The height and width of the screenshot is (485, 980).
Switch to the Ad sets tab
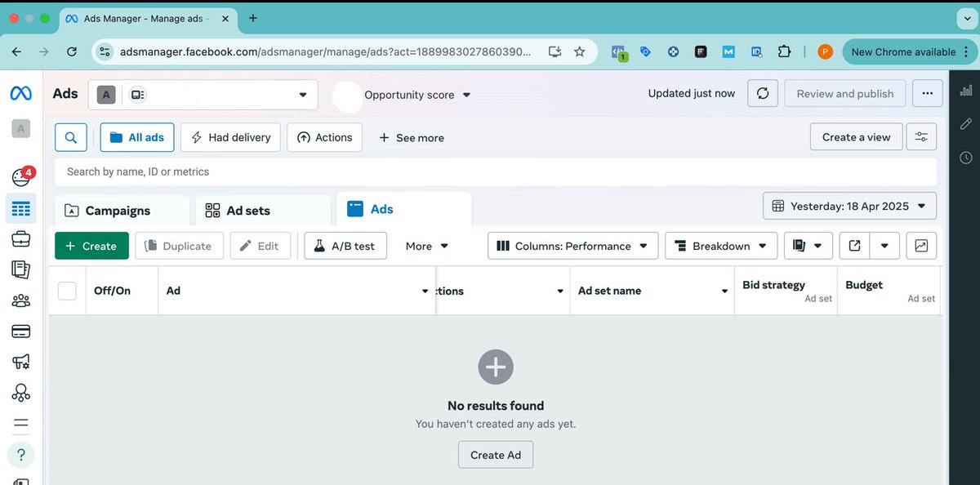263,211
